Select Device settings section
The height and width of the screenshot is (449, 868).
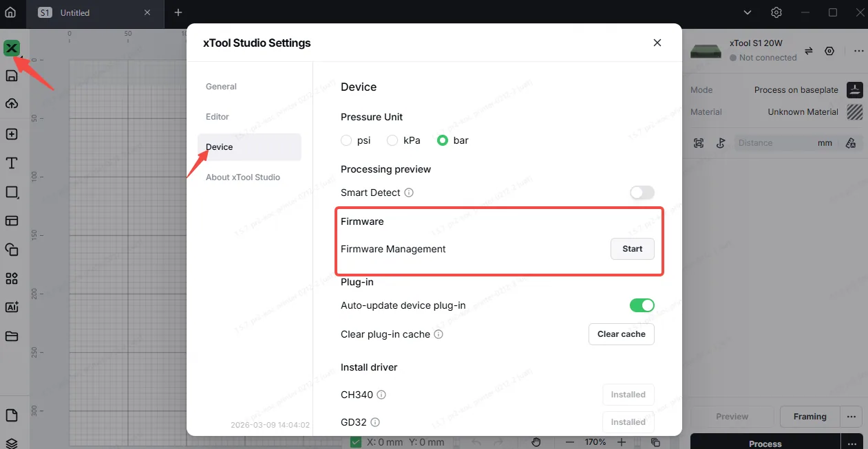(249, 147)
